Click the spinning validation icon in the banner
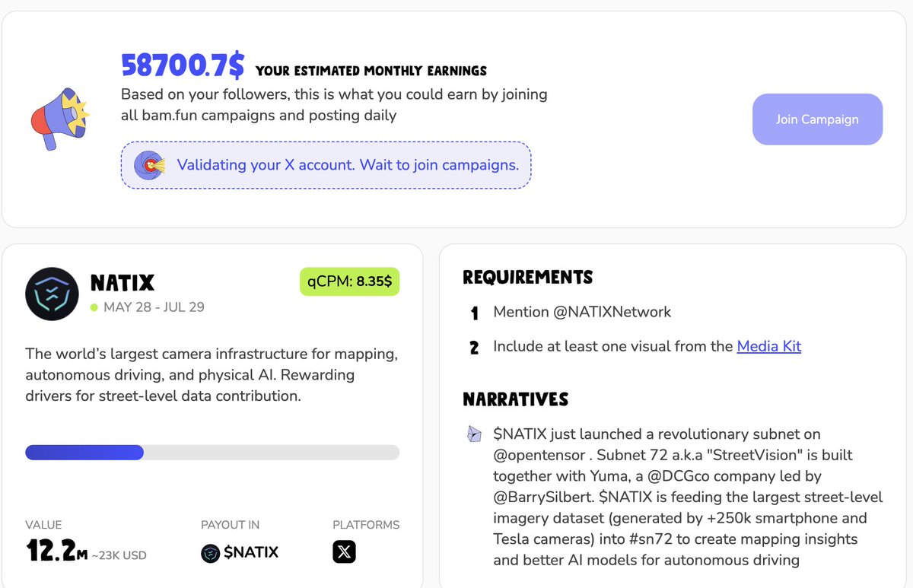 pos(149,165)
